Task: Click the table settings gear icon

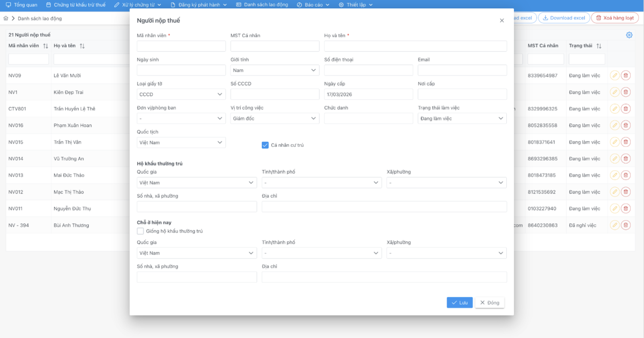Action: click(x=629, y=35)
